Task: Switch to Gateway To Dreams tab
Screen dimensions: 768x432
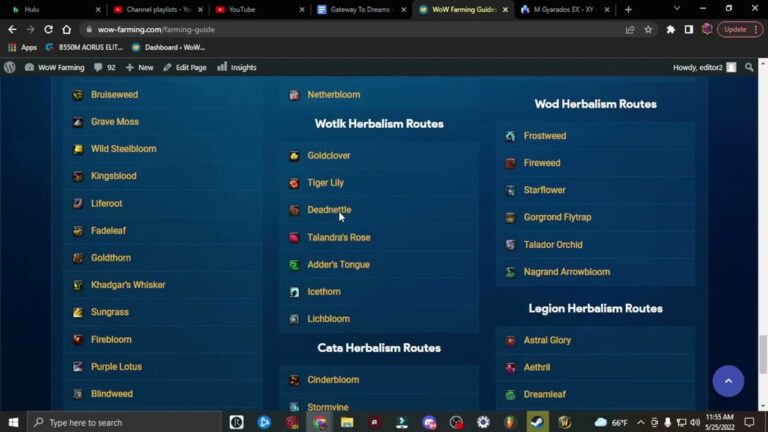Action: [x=361, y=9]
